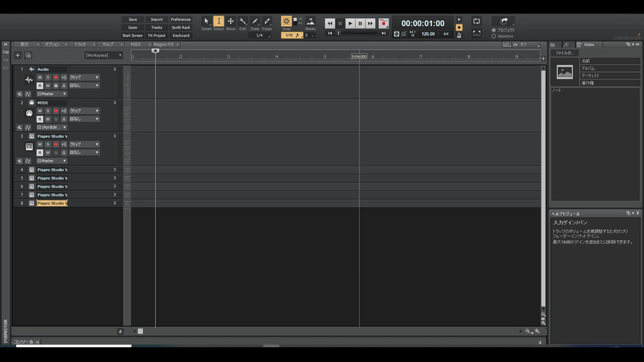Click the Notes artwork image placeholder
Screen dimensions: 644x362
click(565, 72)
